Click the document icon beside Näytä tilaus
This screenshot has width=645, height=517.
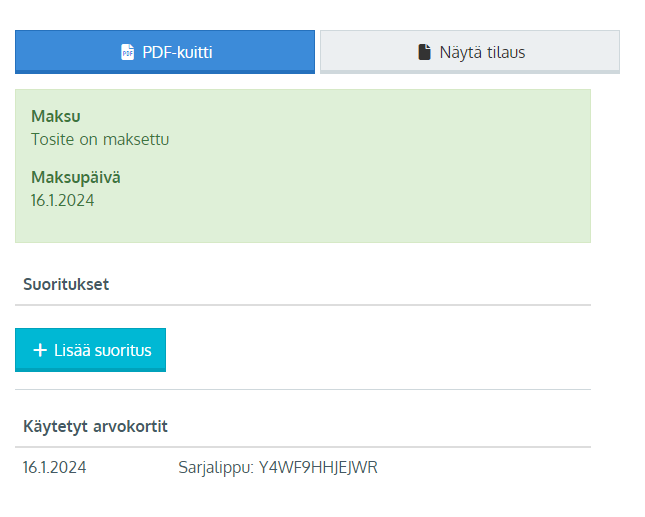424,52
